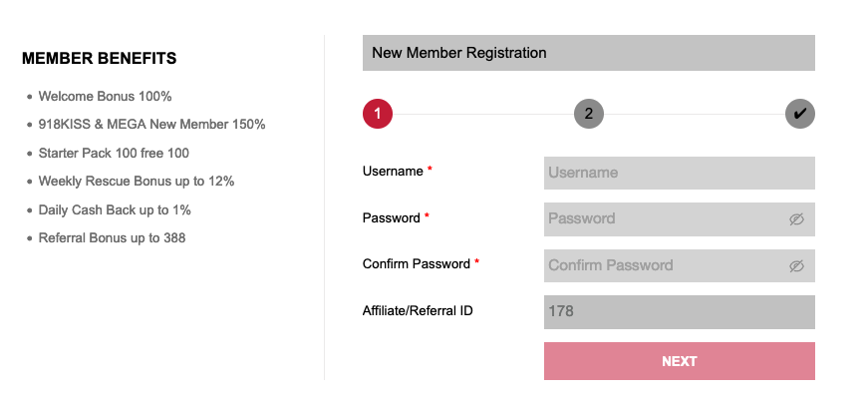The height and width of the screenshot is (406, 868).
Task: Toggle visibility in Confirm Password field
Action: click(796, 266)
